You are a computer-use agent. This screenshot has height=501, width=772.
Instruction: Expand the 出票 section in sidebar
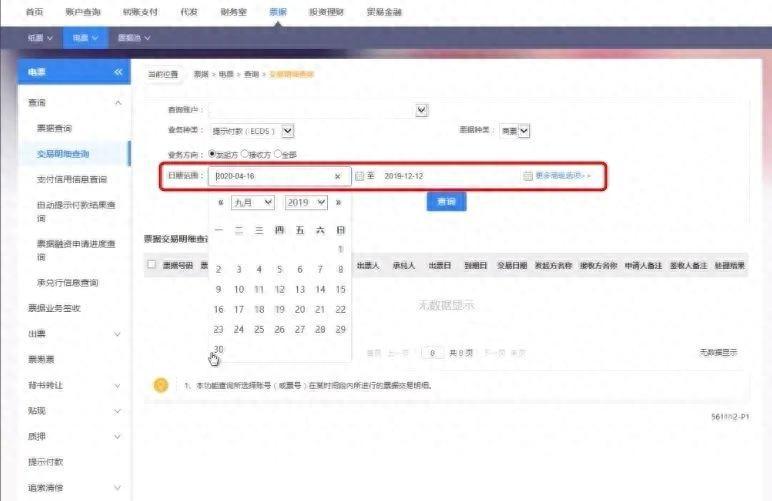pos(118,334)
